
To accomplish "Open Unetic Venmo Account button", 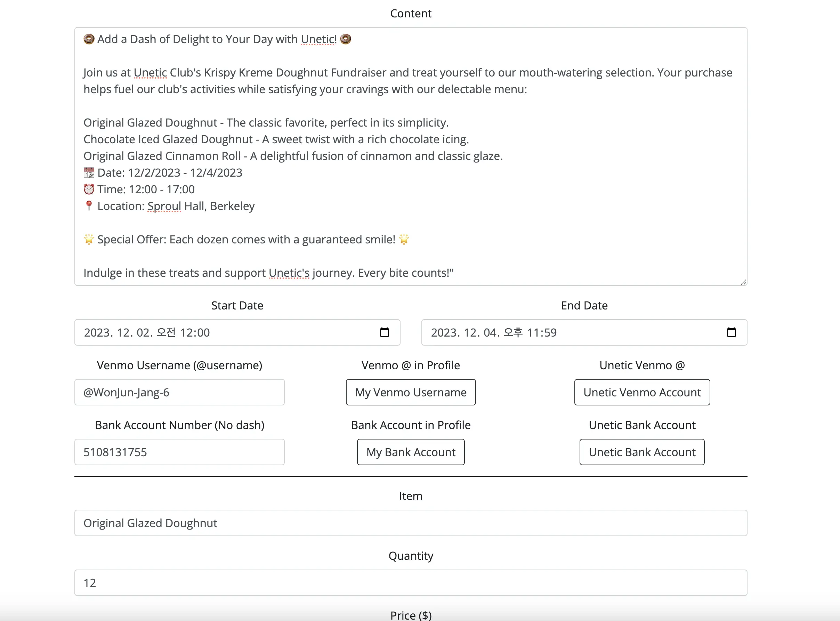I will pos(642,392).
